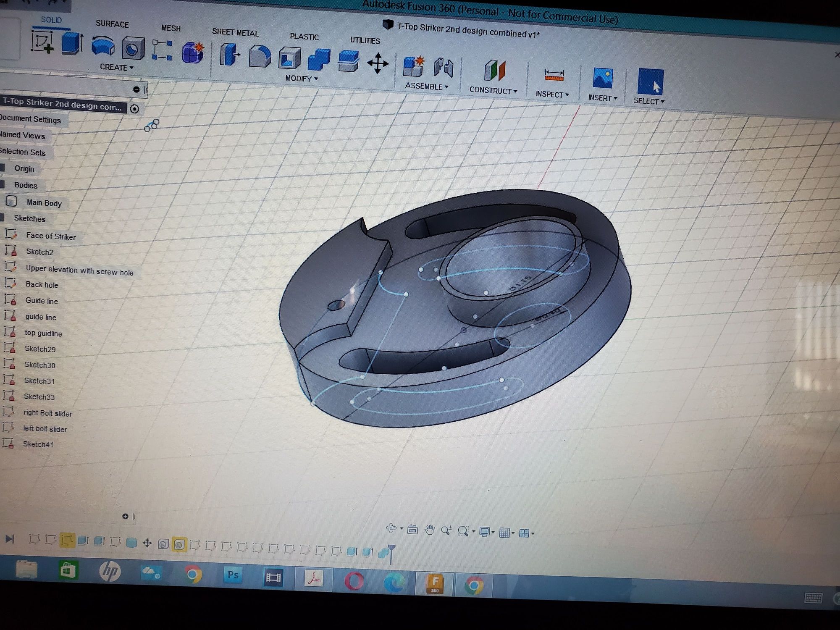Select the Fillet tool in Modify
Image resolution: width=840 pixels, height=630 pixels.
(260, 56)
